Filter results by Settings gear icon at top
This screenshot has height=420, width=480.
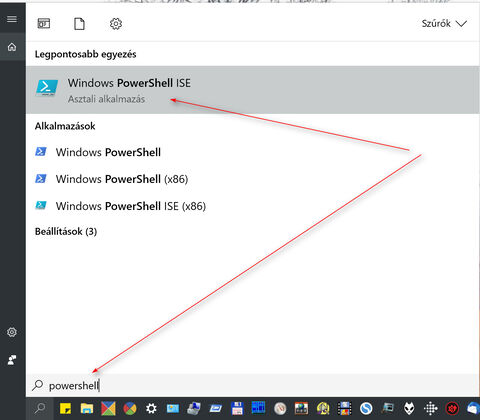pyautogui.click(x=116, y=24)
